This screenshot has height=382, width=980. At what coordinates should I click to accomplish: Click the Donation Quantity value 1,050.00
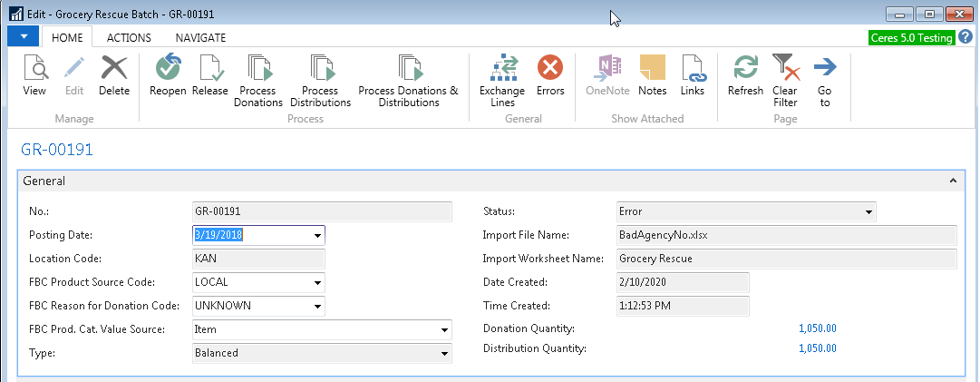[x=817, y=328]
